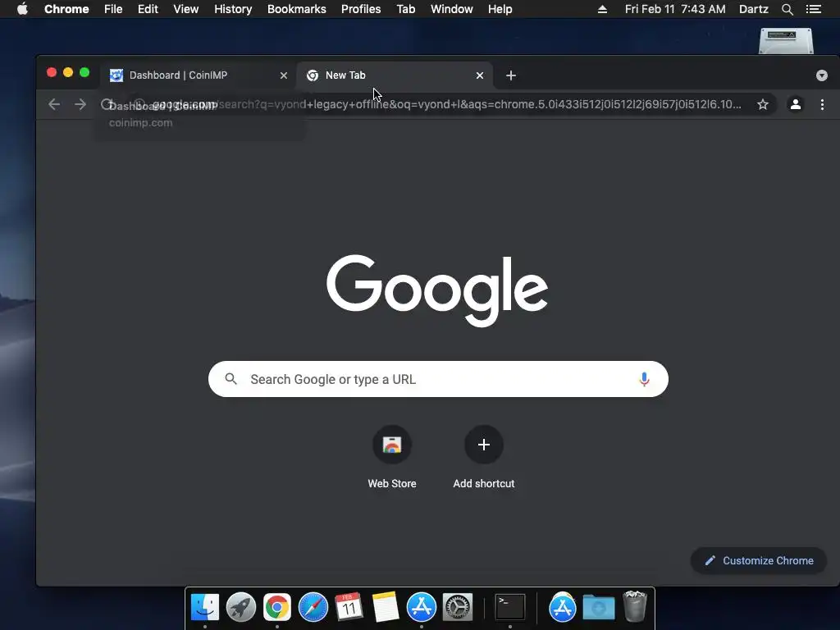Open the Window menu
This screenshot has height=630, width=840.
coord(452,9)
